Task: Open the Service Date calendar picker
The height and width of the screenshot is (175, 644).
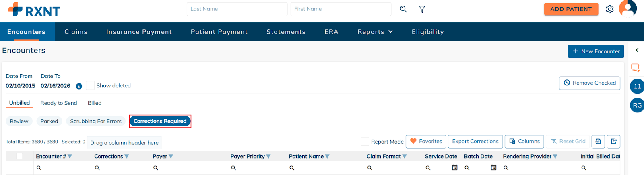Action: pyautogui.click(x=455, y=167)
